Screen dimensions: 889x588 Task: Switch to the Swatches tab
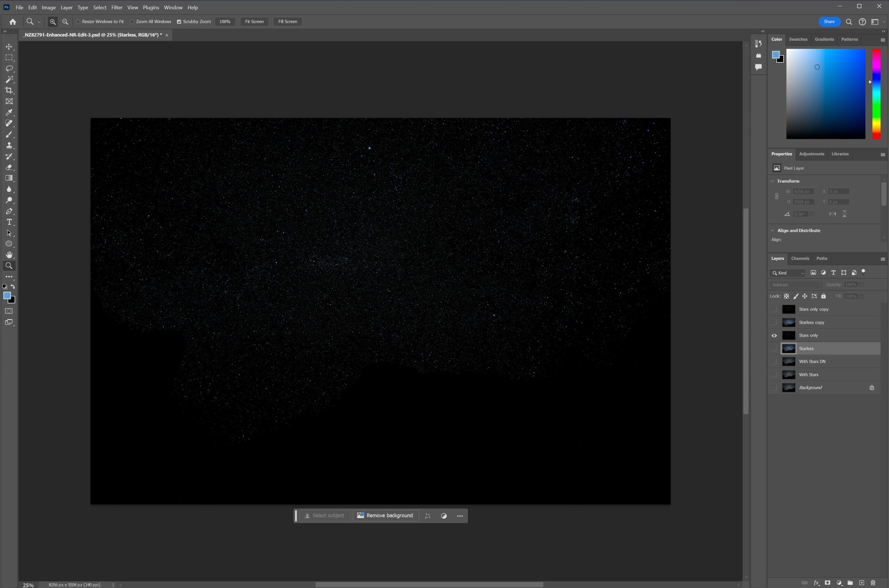pyautogui.click(x=798, y=39)
